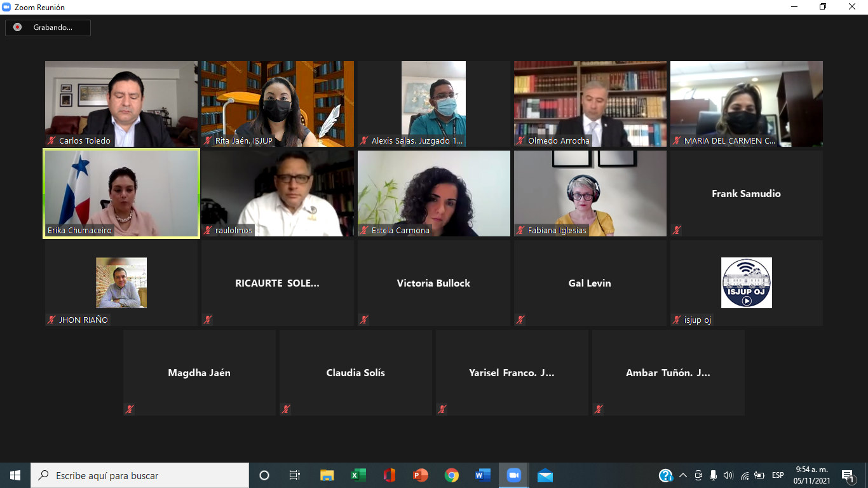
Task: Click muted mic icon on Gal Levin tile
Action: (520, 320)
